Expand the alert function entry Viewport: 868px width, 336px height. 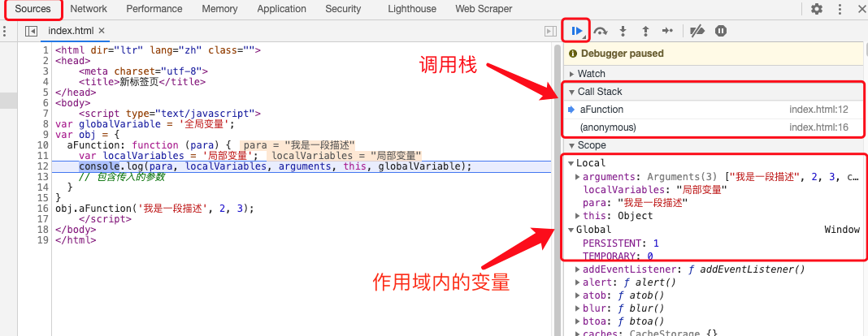pyautogui.click(x=578, y=282)
